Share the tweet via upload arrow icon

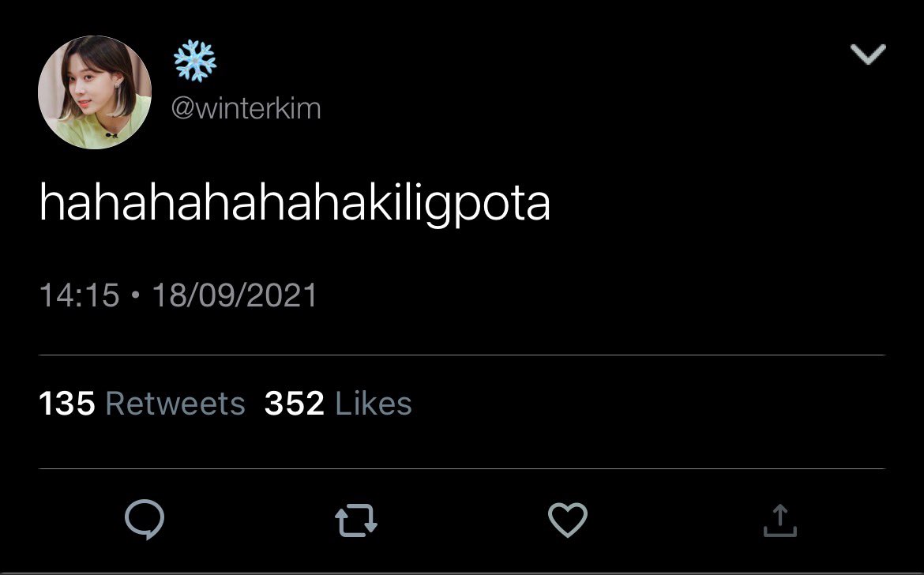coord(779,521)
